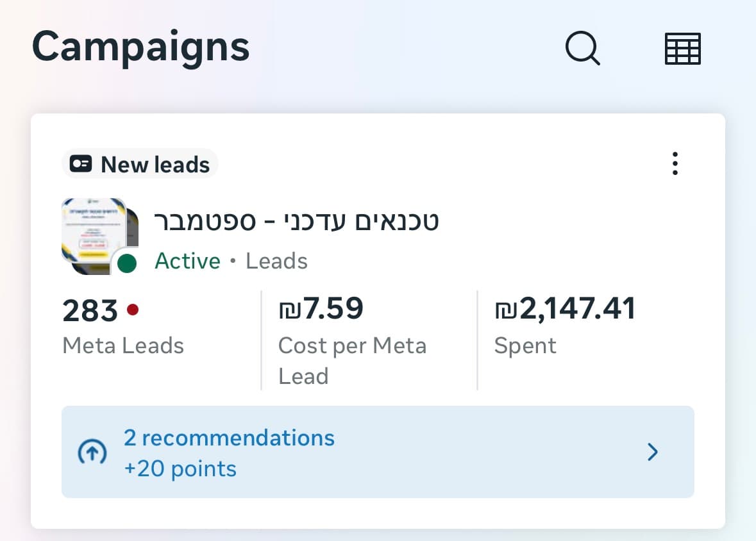Toggle the campaign's Active status

(x=188, y=261)
